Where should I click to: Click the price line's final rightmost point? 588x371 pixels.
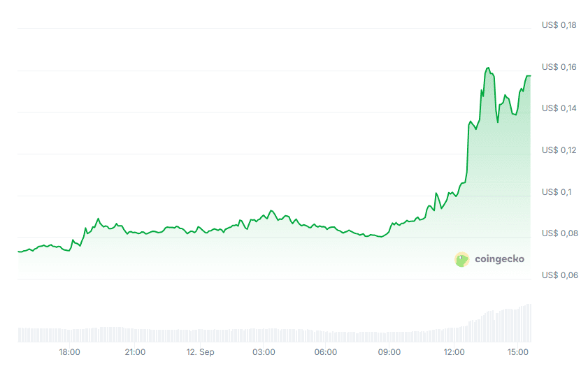(530, 75)
